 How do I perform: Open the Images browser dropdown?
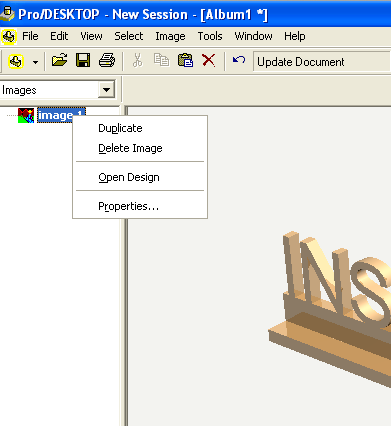point(106,90)
